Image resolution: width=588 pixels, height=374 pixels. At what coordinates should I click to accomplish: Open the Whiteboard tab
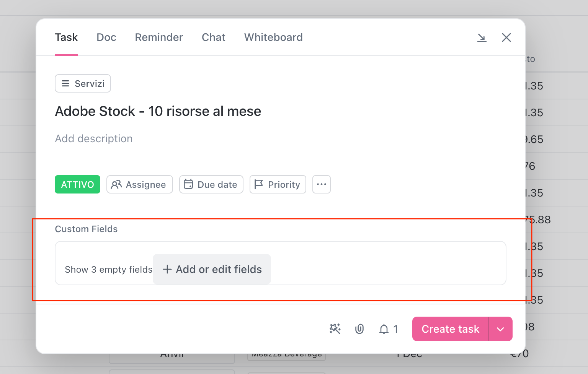click(x=273, y=37)
